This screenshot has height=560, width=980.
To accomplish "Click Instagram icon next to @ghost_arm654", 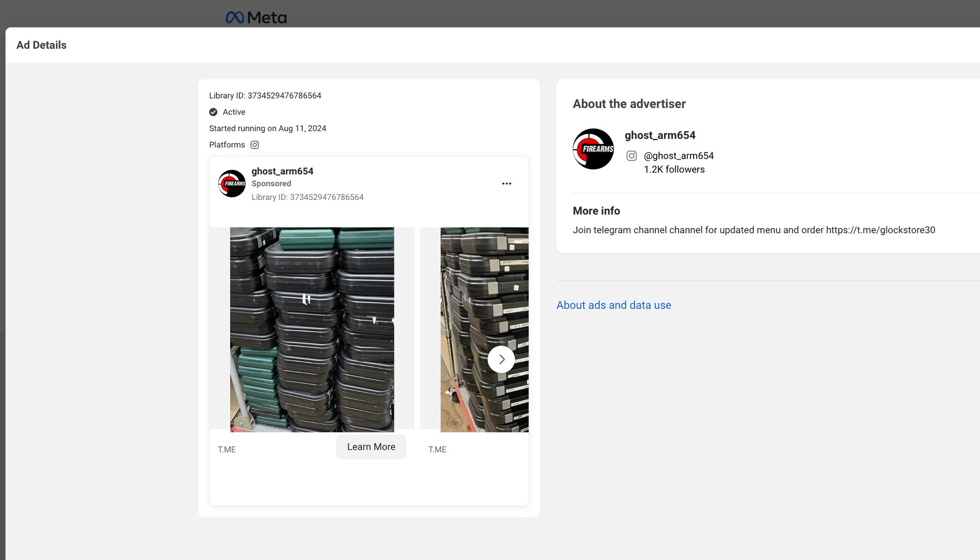I will (631, 156).
